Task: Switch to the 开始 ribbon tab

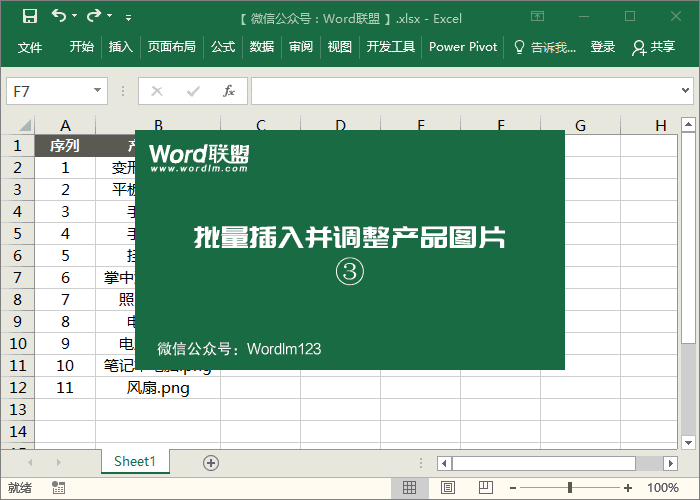Action: pyautogui.click(x=82, y=46)
